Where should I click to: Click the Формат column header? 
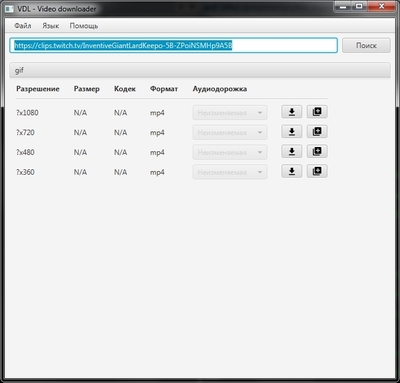pyautogui.click(x=164, y=89)
